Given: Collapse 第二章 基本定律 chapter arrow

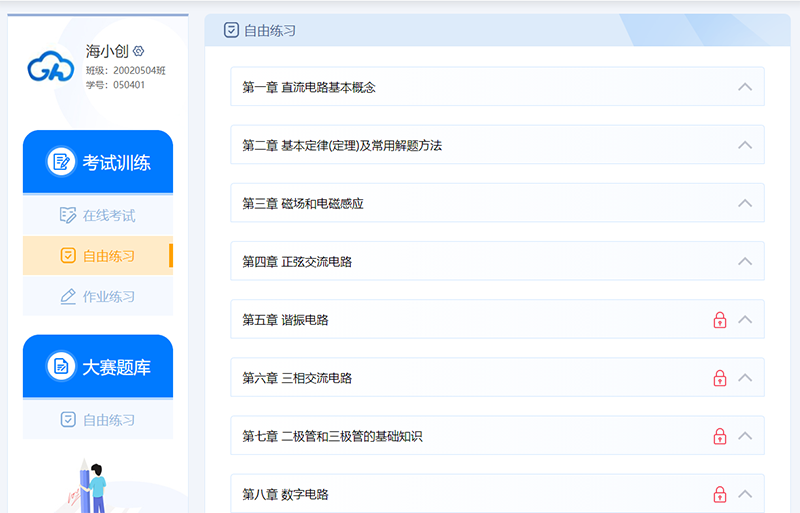Looking at the screenshot, I should [x=744, y=145].
